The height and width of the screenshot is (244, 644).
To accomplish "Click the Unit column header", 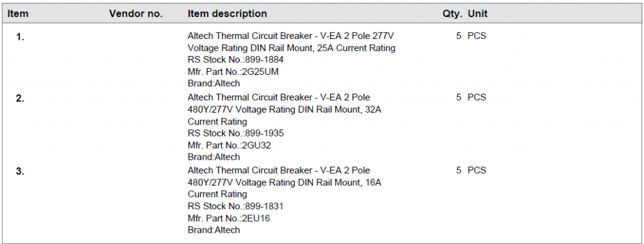I will point(478,14).
